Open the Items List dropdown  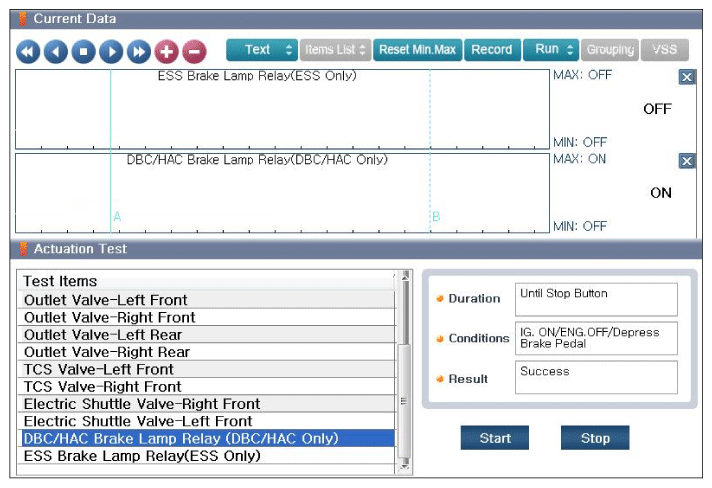(x=336, y=49)
